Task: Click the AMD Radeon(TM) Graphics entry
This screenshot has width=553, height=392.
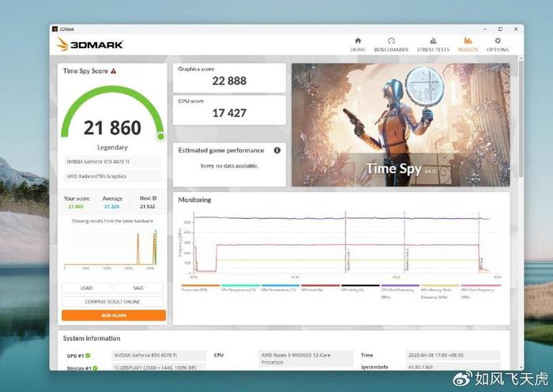Action: [x=112, y=176]
